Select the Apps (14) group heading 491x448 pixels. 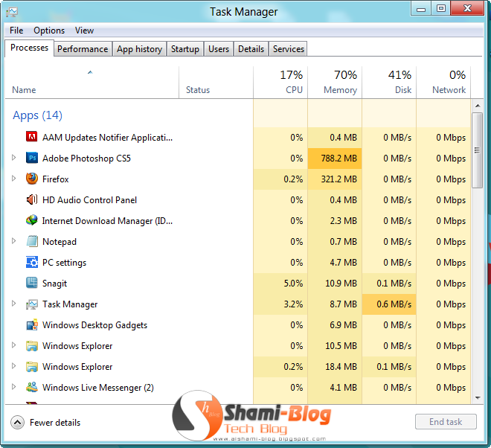pyautogui.click(x=38, y=115)
